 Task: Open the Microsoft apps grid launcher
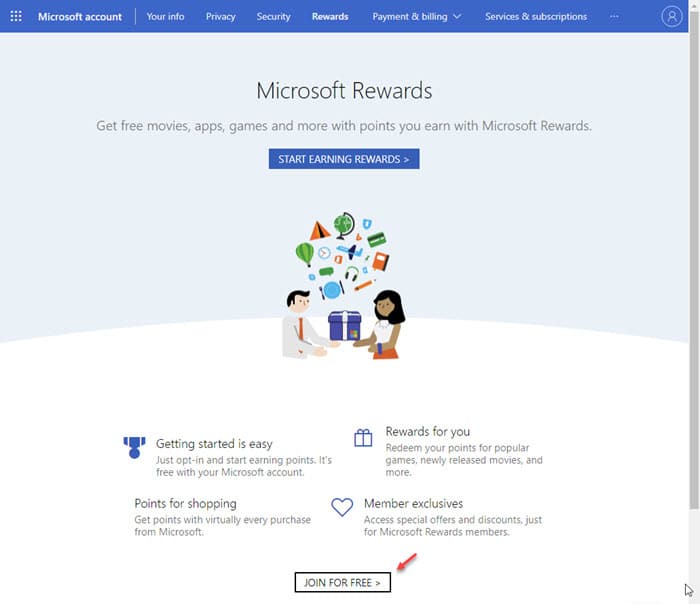16,17
